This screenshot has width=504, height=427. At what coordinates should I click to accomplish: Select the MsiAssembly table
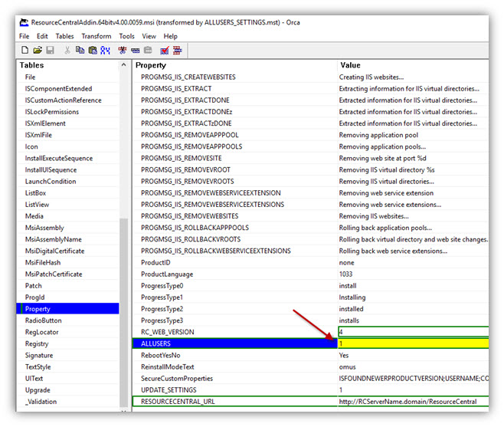(44, 228)
